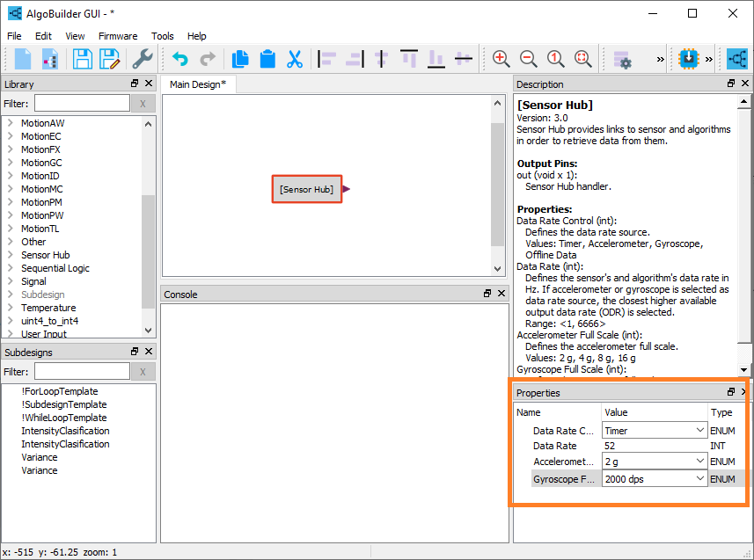754x560 pixels.
Task: Click the Redo arrow in the toolbar
Action: coord(208,59)
